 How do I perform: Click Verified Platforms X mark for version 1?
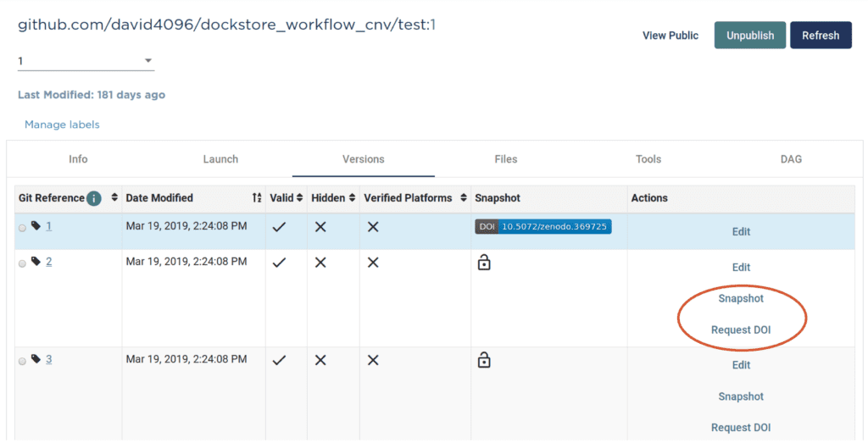point(373,227)
